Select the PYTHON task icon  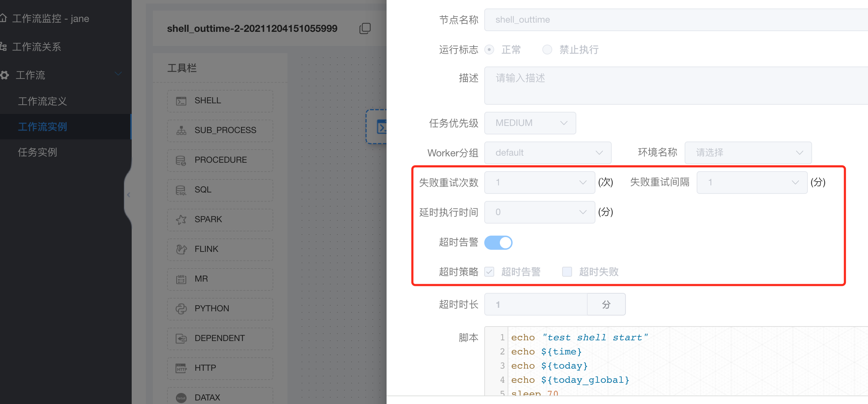click(x=220, y=308)
